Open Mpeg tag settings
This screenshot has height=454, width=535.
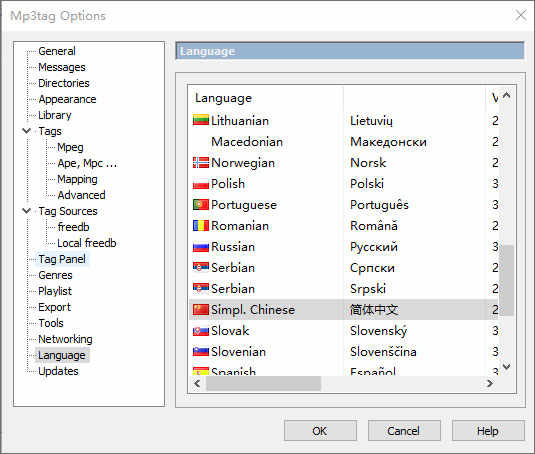click(70, 147)
